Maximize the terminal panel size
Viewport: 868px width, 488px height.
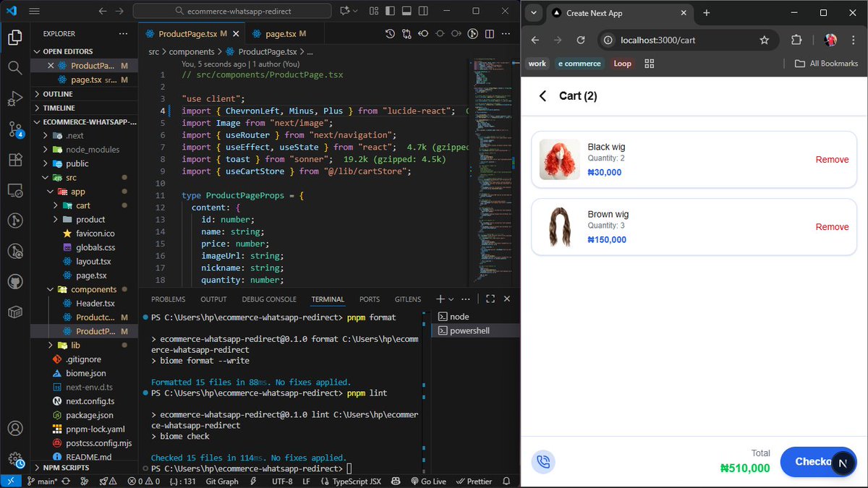[490, 299]
